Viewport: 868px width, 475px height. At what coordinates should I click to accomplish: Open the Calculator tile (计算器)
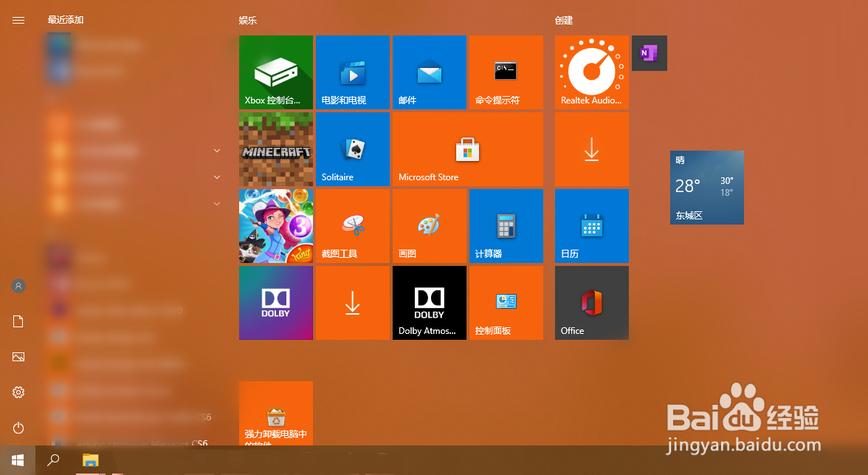[506, 226]
